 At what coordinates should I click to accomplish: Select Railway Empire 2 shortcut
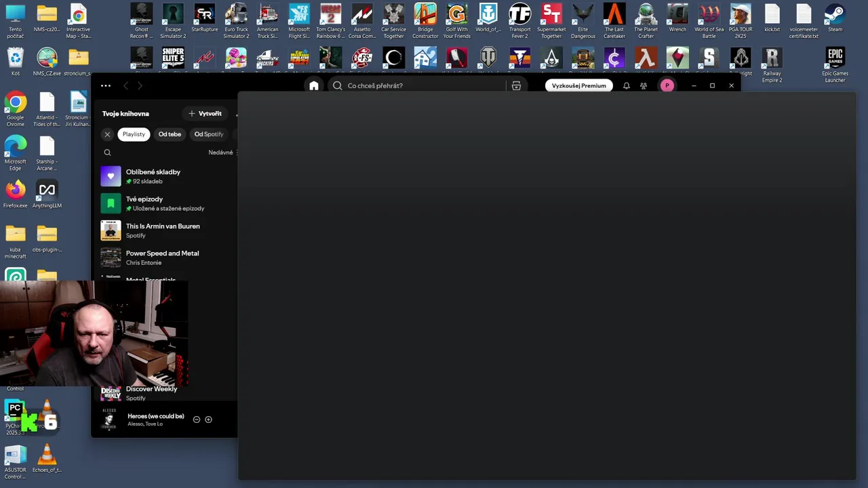(x=772, y=65)
